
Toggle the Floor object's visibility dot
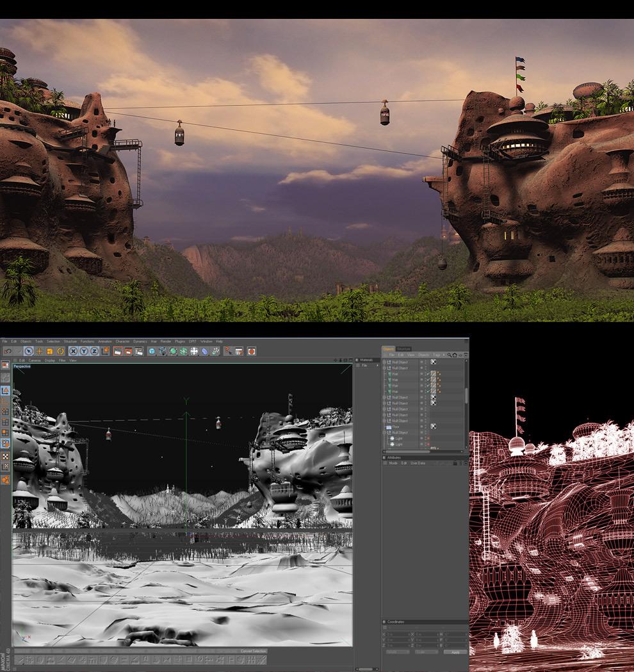point(421,427)
